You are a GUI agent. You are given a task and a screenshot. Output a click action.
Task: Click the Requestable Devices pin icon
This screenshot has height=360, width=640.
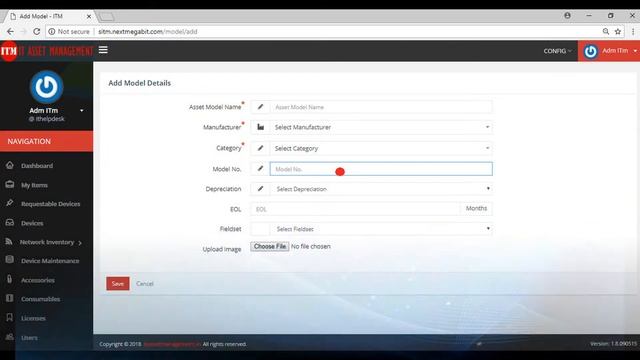tap(10, 203)
